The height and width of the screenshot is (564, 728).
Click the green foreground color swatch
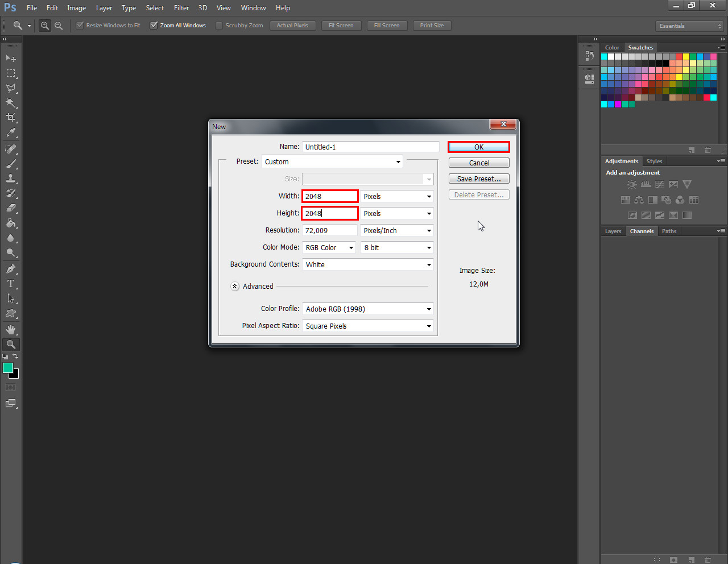pos(7,368)
